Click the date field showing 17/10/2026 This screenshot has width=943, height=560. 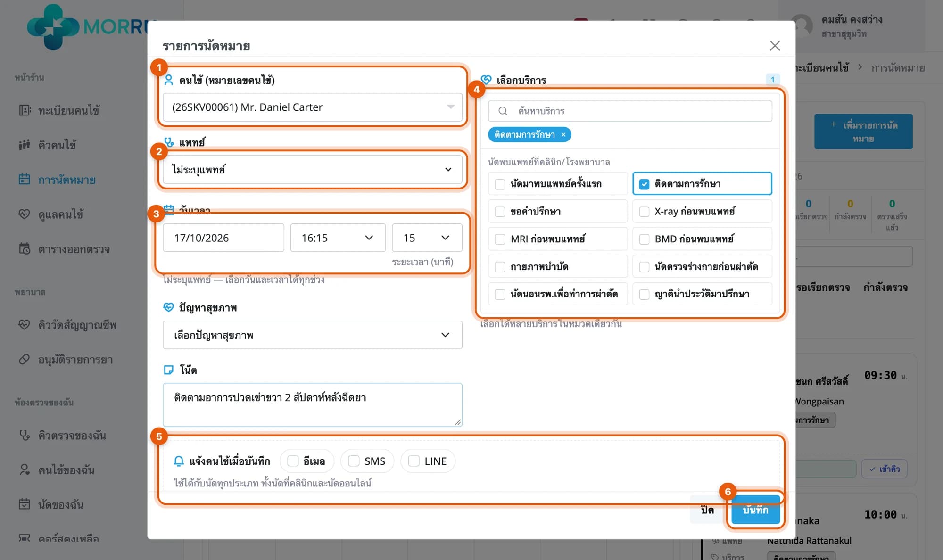[x=223, y=238]
